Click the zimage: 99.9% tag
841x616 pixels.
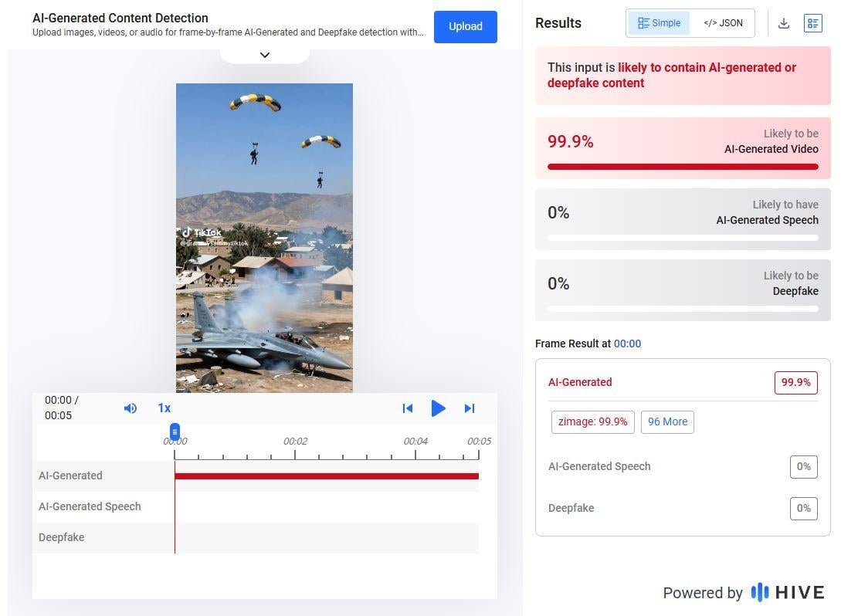[x=592, y=421]
